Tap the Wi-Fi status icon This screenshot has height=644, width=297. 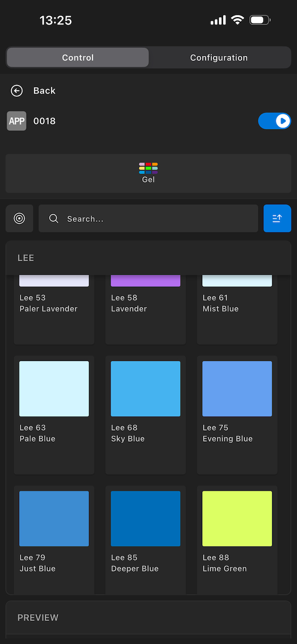(x=237, y=20)
